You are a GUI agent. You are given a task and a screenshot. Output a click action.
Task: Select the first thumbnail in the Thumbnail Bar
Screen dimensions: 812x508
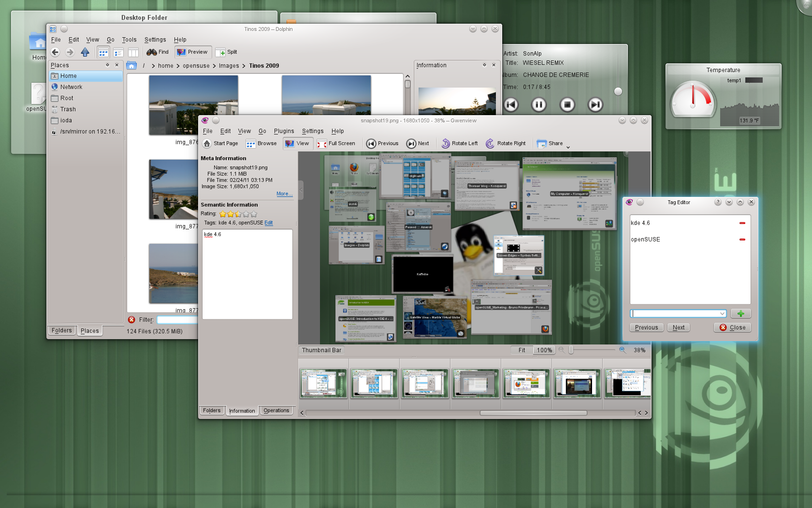click(323, 383)
